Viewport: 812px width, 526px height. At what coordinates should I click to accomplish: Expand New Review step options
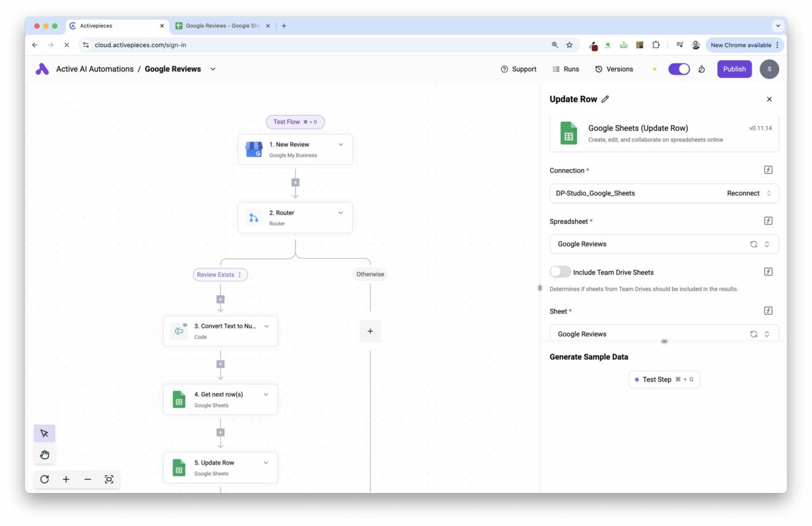[x=341, y=145]
